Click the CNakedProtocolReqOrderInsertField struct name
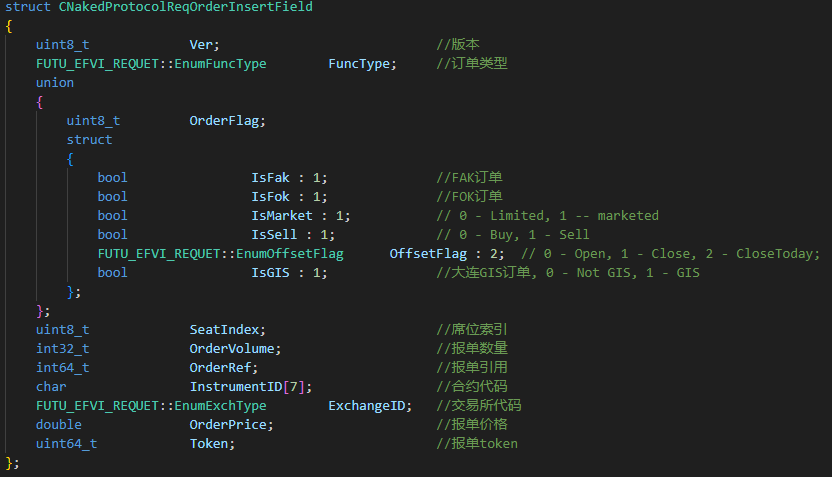832x477 pixels. pyautogui.click(x=185, y=7)
